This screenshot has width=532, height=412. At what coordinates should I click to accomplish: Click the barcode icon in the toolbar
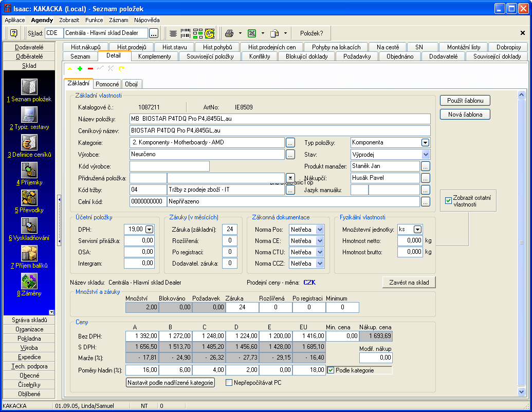click(186, 33)
